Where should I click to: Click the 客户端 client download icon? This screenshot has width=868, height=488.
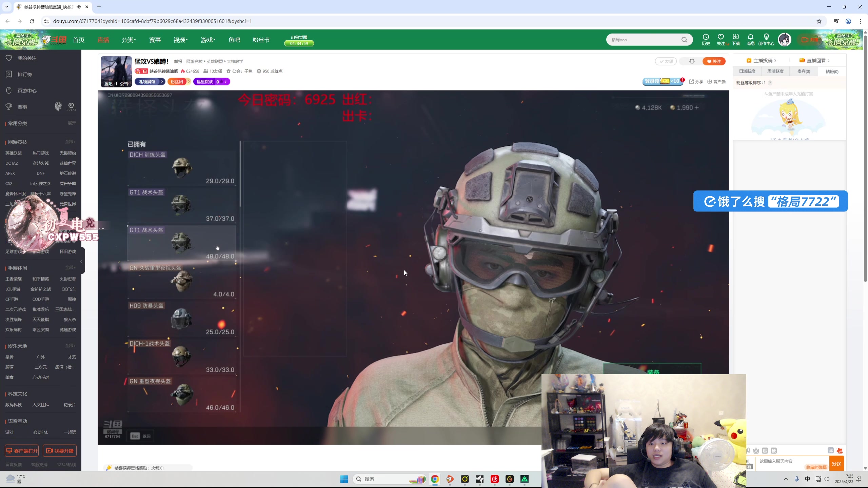[x=716, y=82]
